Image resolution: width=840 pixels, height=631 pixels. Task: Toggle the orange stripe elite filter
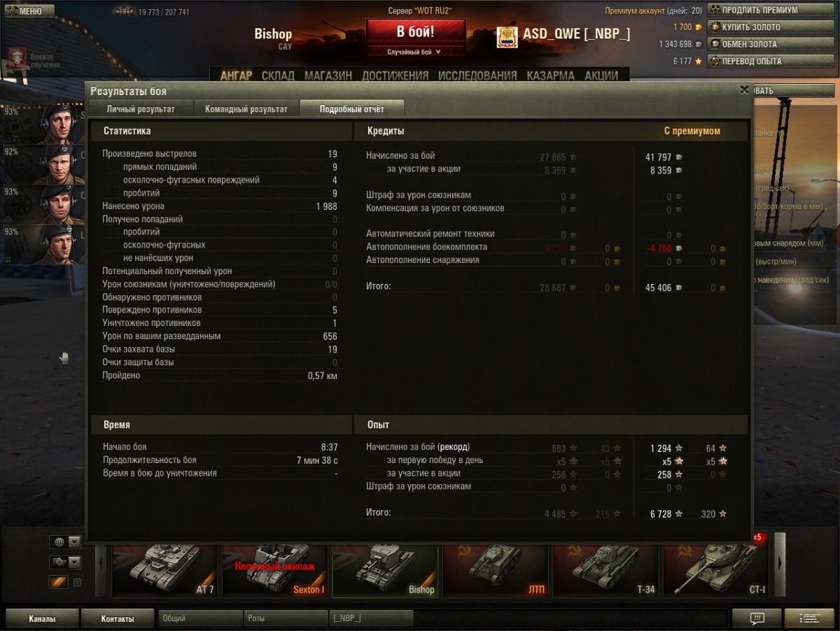pyautogui.click(x=57, y=582)
